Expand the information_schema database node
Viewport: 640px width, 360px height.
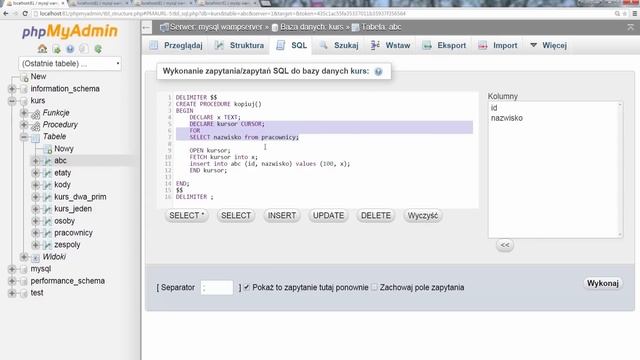tap(12, 89)
